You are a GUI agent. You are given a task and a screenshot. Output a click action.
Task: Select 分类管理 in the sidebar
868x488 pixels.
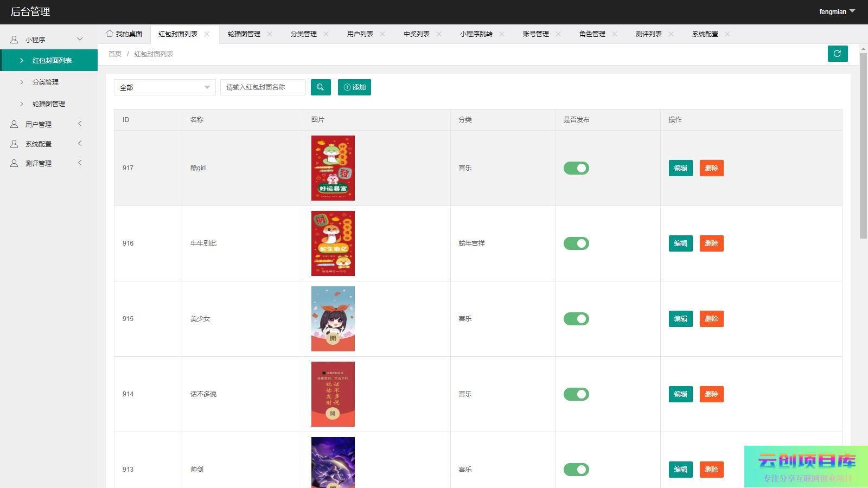point(46,82)
